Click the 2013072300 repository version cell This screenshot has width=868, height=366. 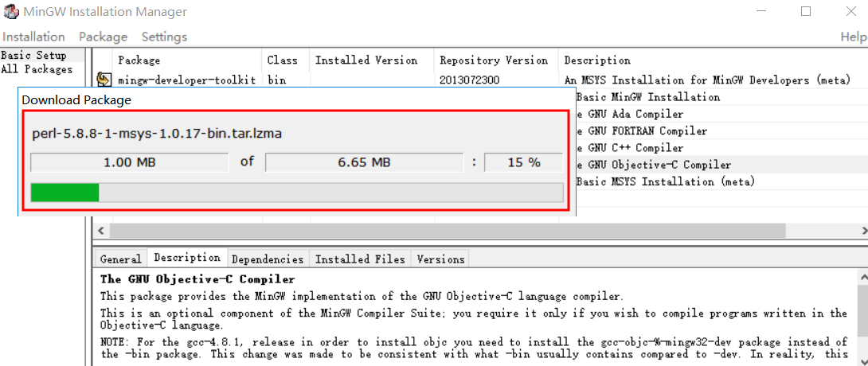469,80
